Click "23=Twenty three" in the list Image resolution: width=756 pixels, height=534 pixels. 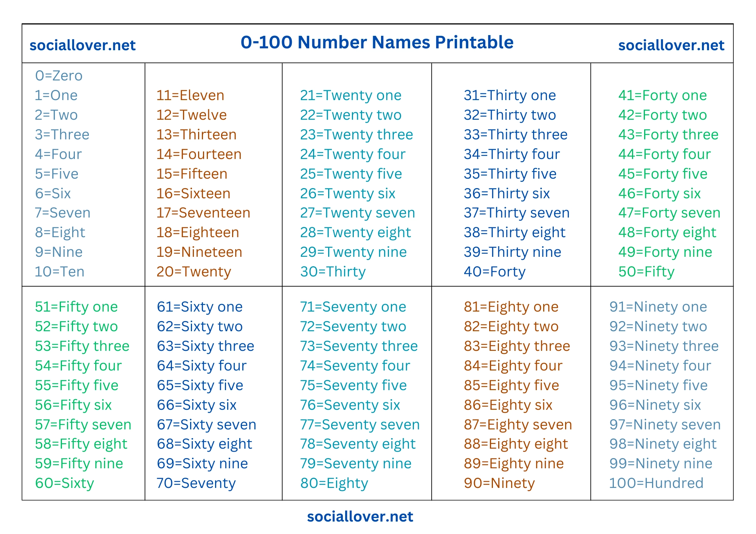[x=356, y=134]
